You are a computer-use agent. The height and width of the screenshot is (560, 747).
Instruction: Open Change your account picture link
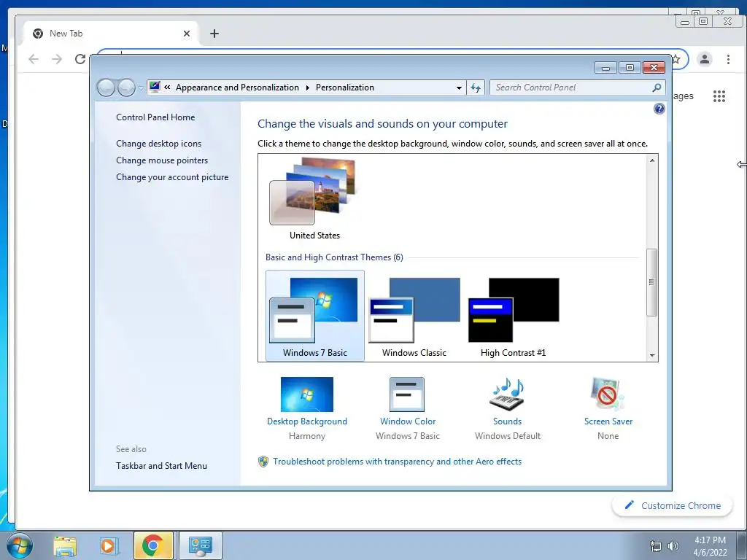(x=172, y=177)
